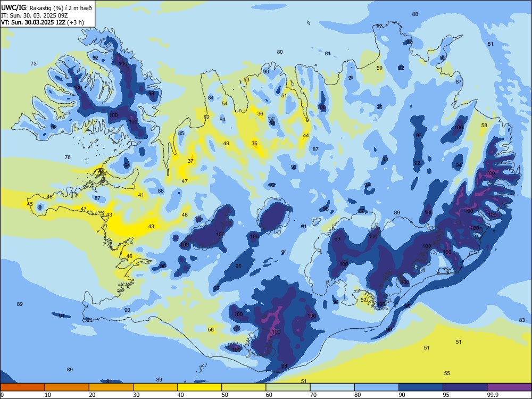Select the humidity value 53

[246, 80]
